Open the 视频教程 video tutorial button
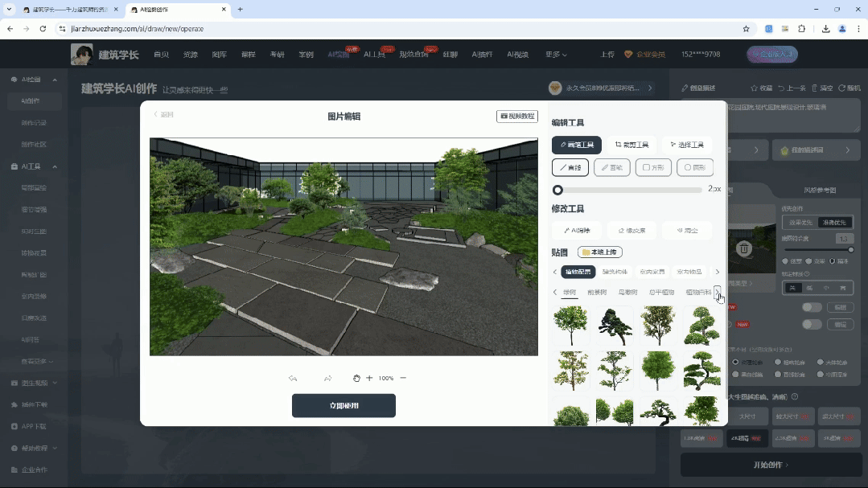The height and width of the screenshot is (488, 868). [x=517, y=117]
